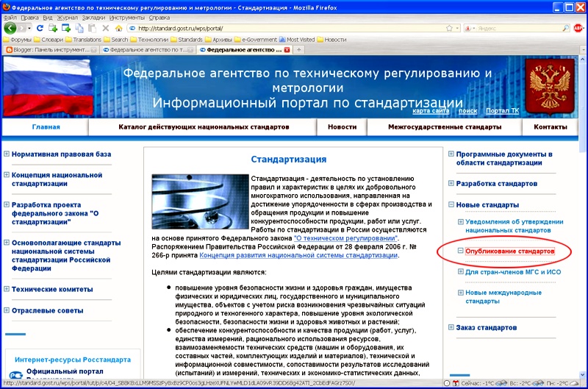Screen dimensions: 588x389
Task: Open the Словари bookmarks folder
Action: coord(49,40)
